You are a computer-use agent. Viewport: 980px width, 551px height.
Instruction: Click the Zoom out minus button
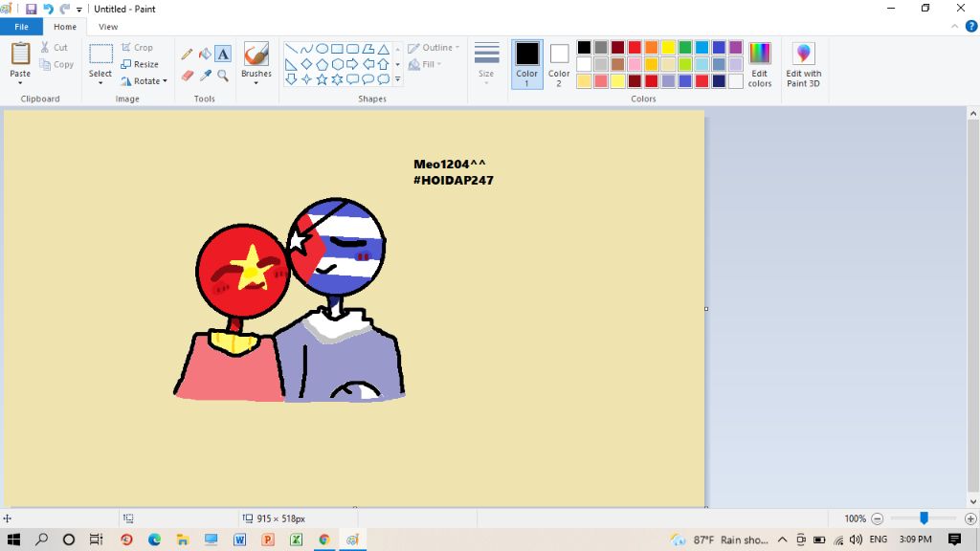[x=877, y=518]
